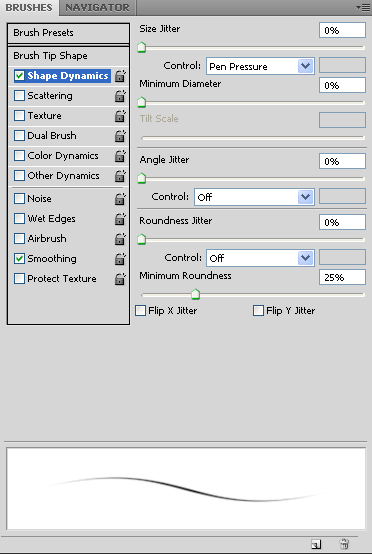
Task: Lock the Scattering settings
Action: coord(120,96)
